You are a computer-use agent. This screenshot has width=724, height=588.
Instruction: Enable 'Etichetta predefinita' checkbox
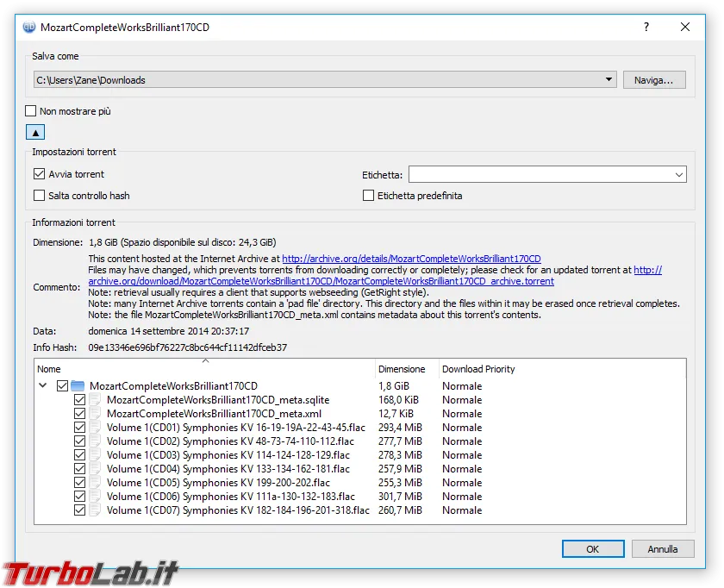368,196
